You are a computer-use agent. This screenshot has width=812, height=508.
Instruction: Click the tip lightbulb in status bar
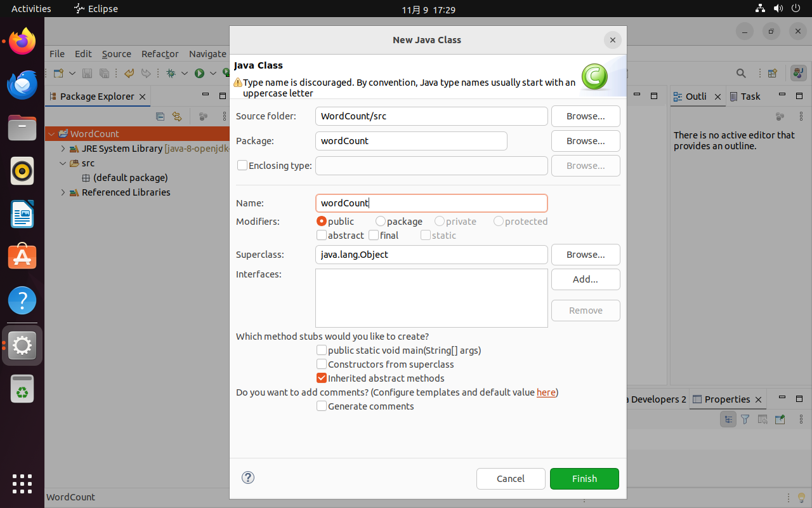pyautogui.click(x=801, y=497)
